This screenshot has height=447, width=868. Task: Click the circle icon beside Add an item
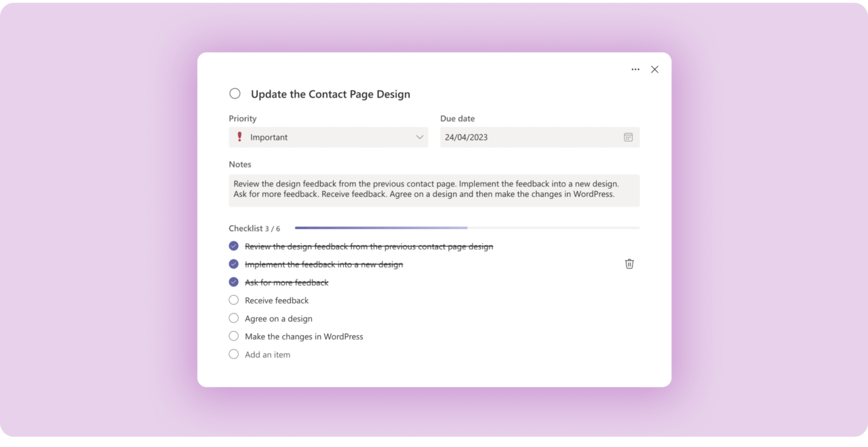tap(233, 353)
